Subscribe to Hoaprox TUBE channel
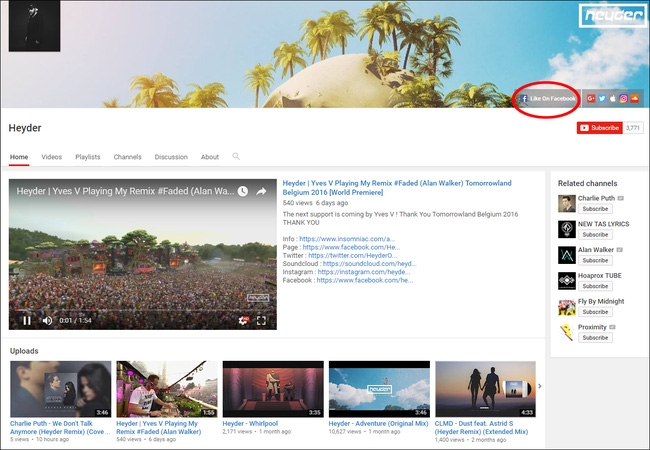The image size is (650, 450). 595,286
